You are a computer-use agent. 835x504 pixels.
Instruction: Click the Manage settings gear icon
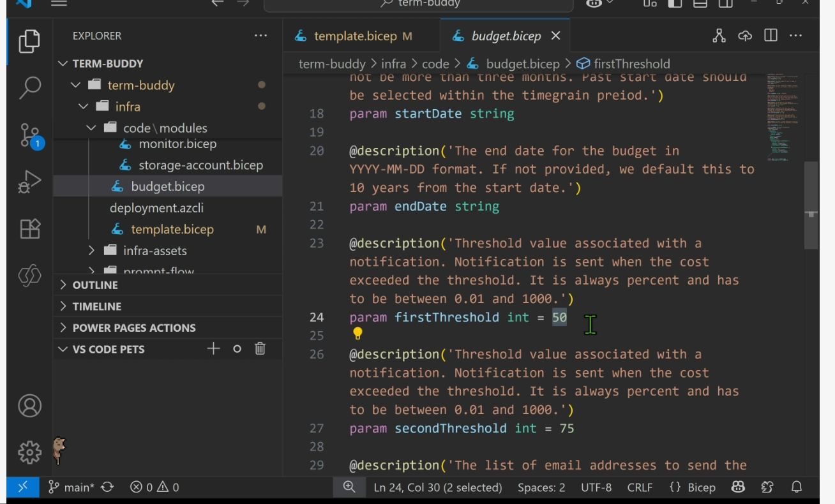(x=29, y=452)
